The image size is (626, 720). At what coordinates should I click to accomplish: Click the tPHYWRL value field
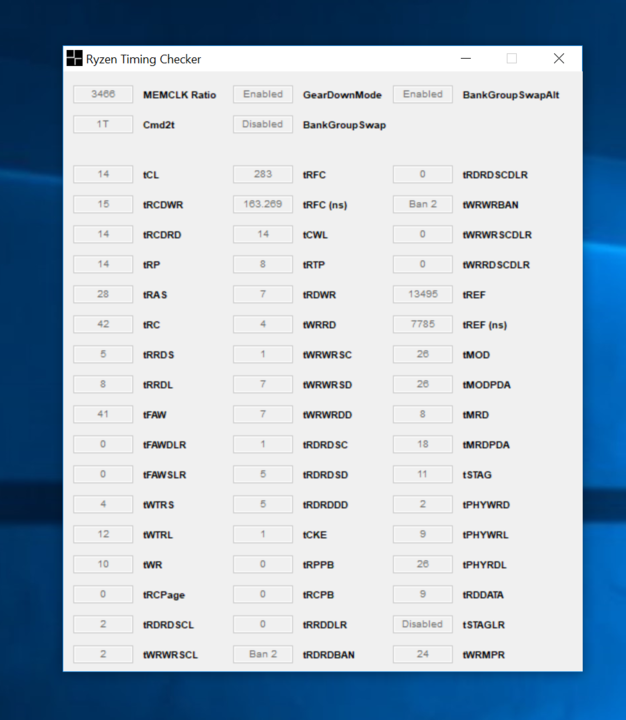(x=423, y=534)
